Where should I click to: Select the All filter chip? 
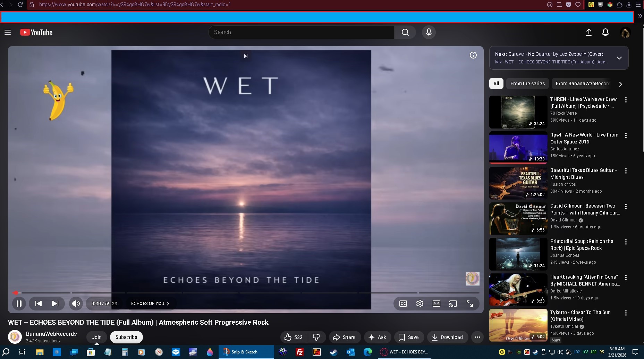point(496,84)
